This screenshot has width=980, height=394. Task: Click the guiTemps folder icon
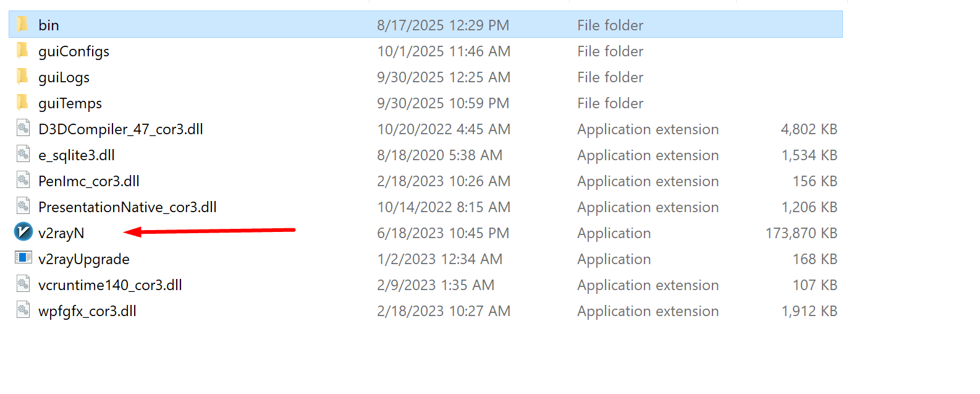click(x=23, y=102)
